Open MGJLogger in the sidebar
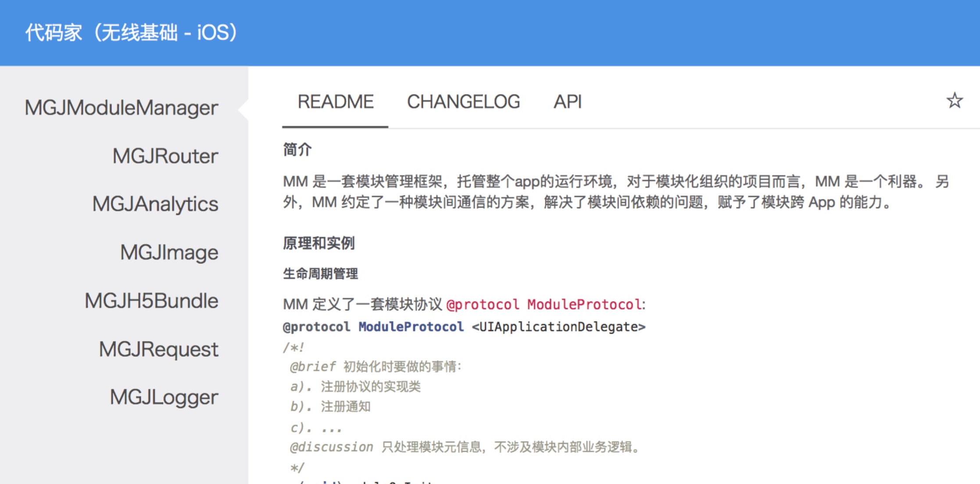 pyautogui.click(x=164, y=398)
